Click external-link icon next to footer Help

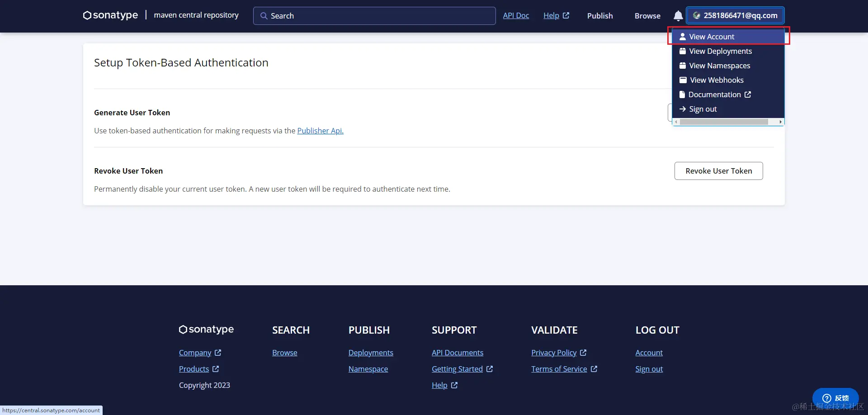(454, 385)
